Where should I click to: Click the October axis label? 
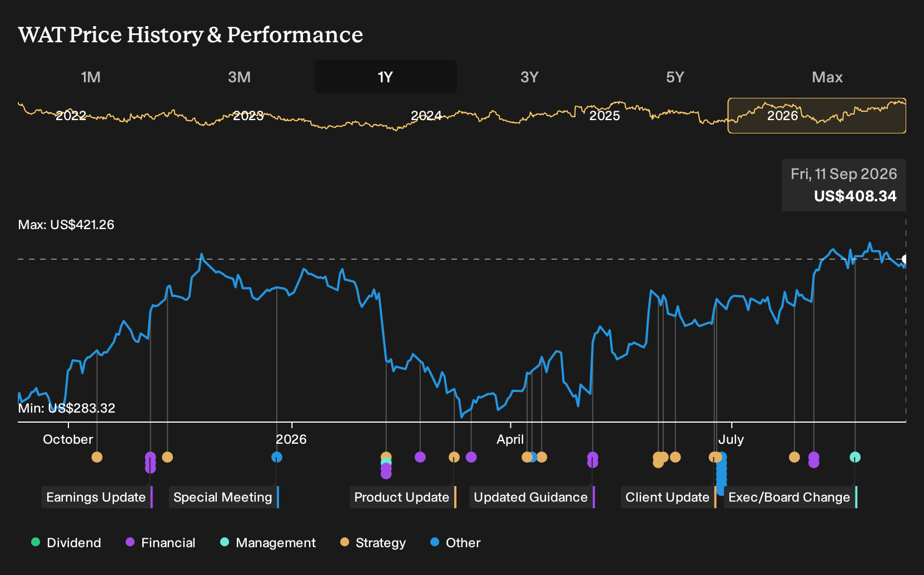(x=68, y=439)
